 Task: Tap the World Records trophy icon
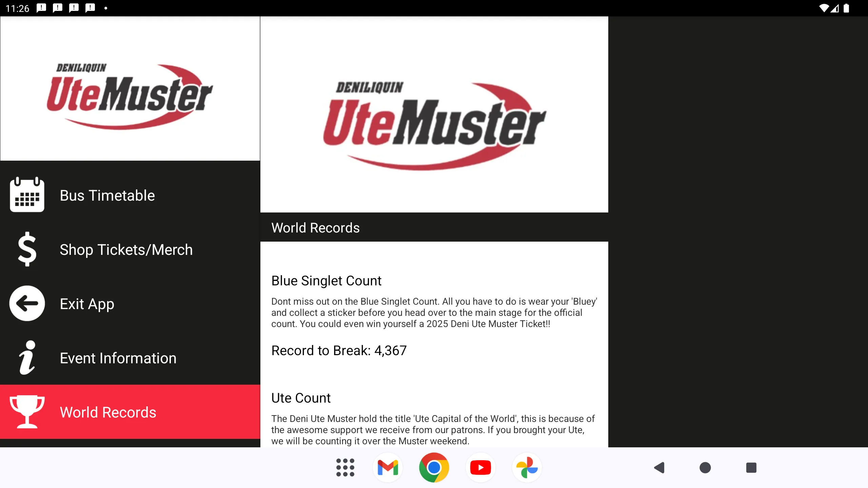[27, 412]
